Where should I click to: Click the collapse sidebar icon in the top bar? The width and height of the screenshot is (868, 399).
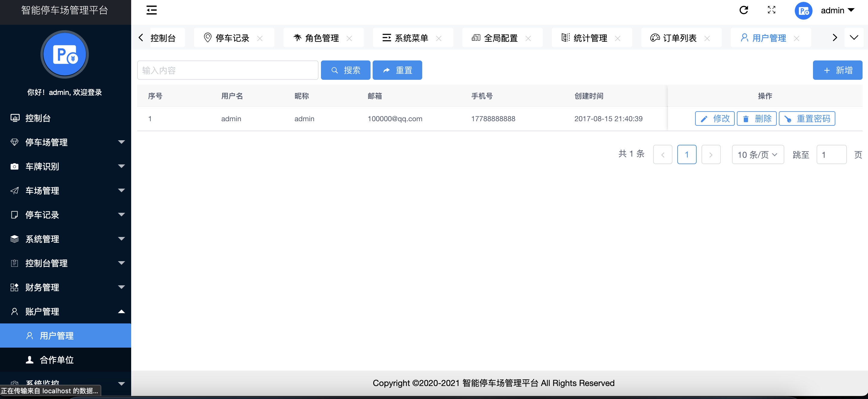pos(151,10)
